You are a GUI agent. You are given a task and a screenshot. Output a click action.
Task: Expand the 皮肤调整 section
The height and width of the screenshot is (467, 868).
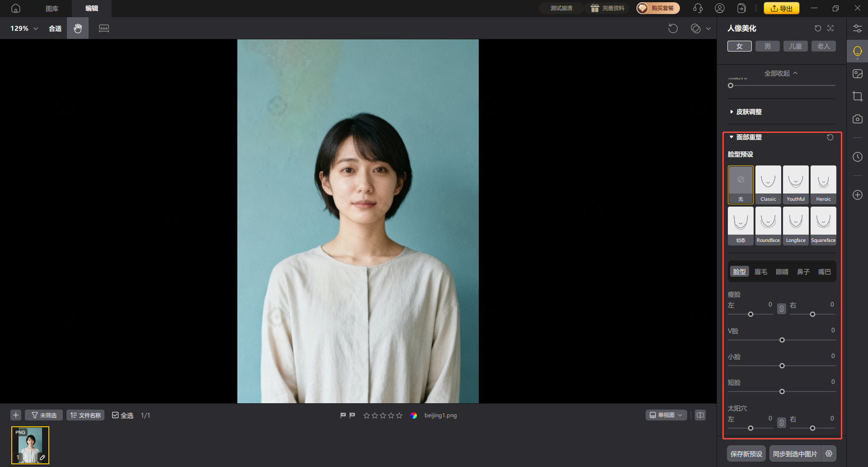point(749,112)
